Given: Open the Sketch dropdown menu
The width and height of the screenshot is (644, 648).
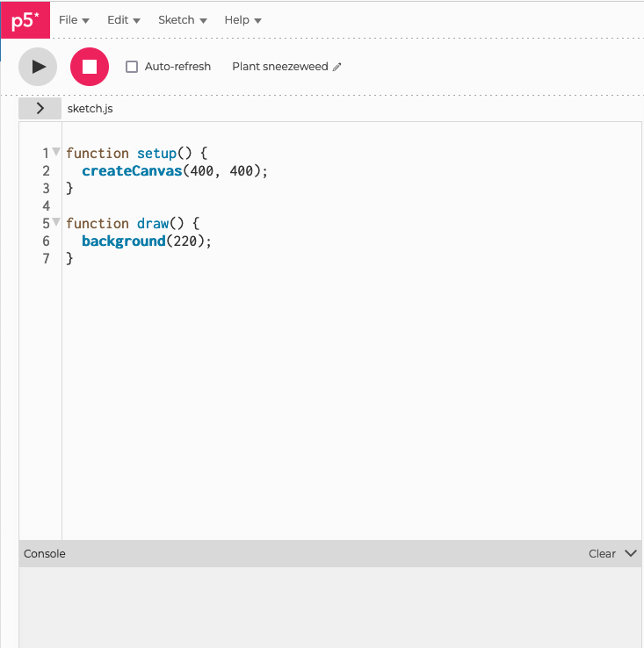Looking at the screenshot, I should tap(183, 20).
